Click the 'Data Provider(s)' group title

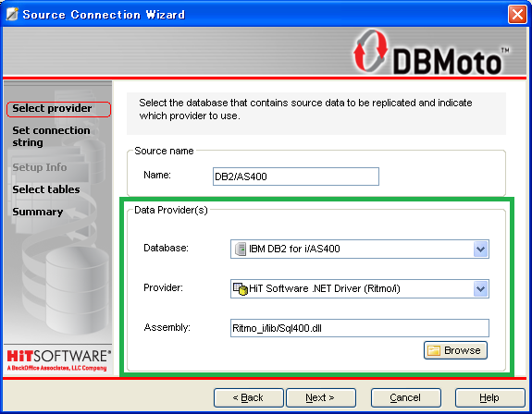[171, 210]
